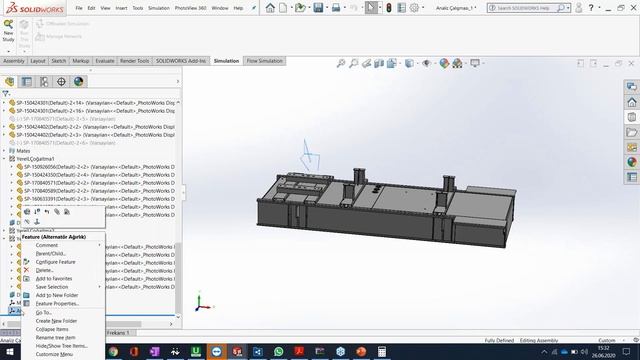Open the Calculator from the taskbar
This screenshot has width=640, height=360.
[x=382, y=352]
